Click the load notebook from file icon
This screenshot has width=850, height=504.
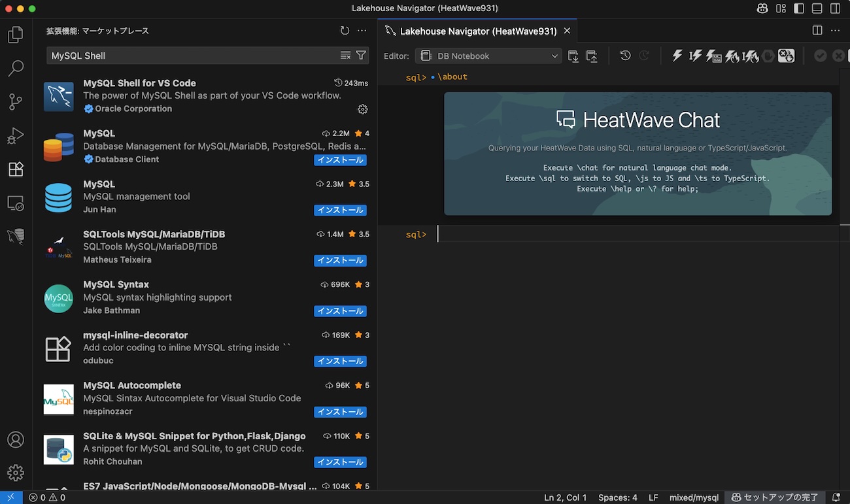(573, 56)
